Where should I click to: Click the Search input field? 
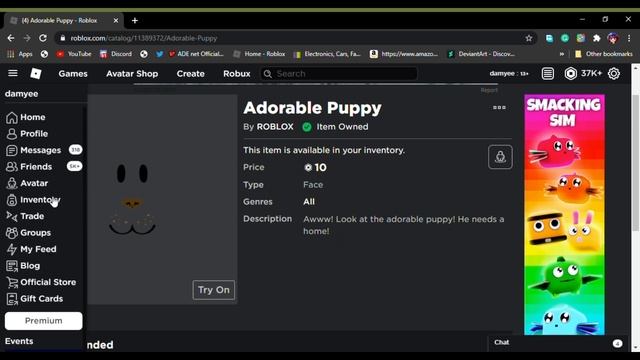[339, 74]
